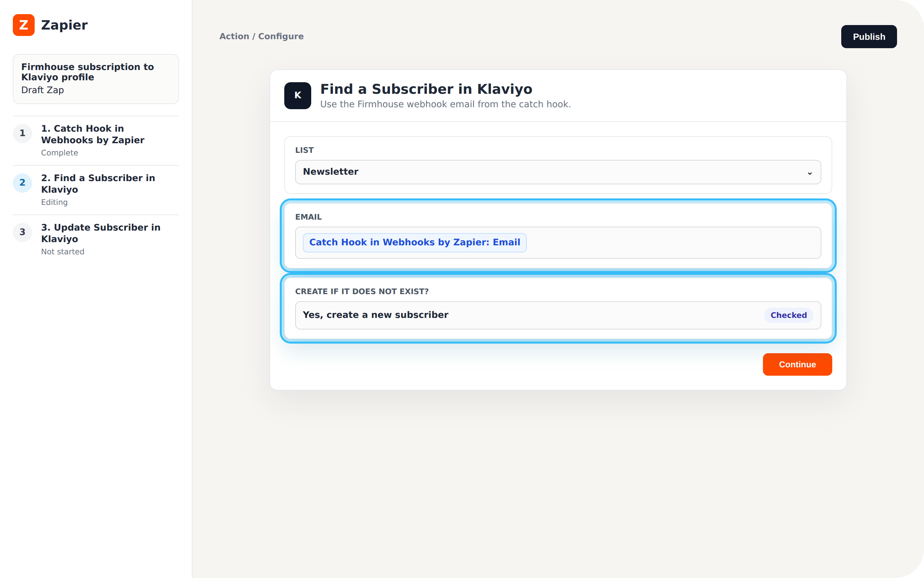Screen dimensions: 924x578
Task: Click the Complete status under step 1
Action: [60, 153]
